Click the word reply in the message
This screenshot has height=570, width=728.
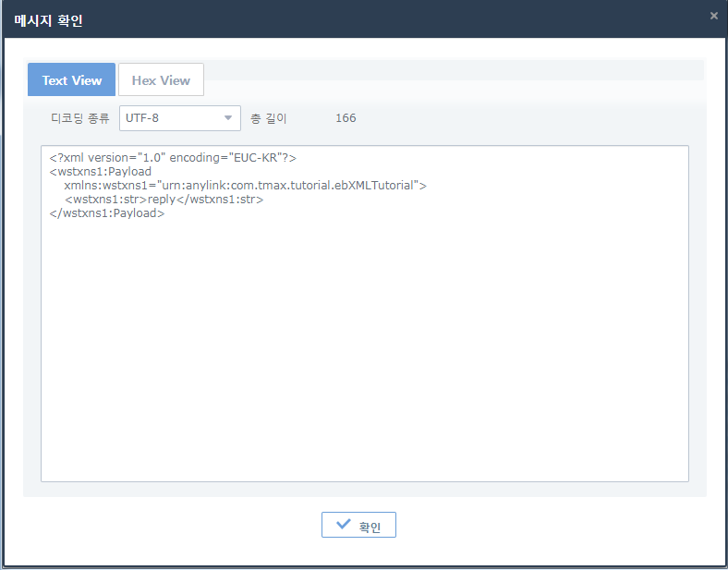[x=162, y=200]
